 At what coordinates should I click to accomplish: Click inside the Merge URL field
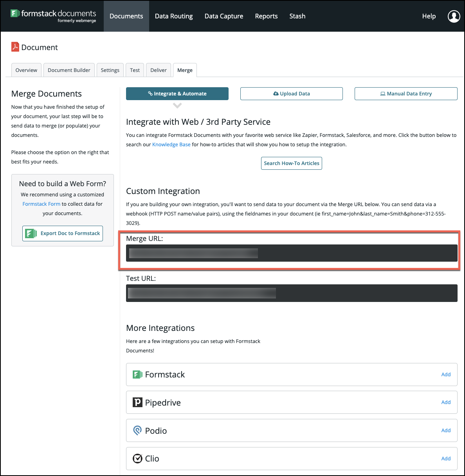click(292, 253)
